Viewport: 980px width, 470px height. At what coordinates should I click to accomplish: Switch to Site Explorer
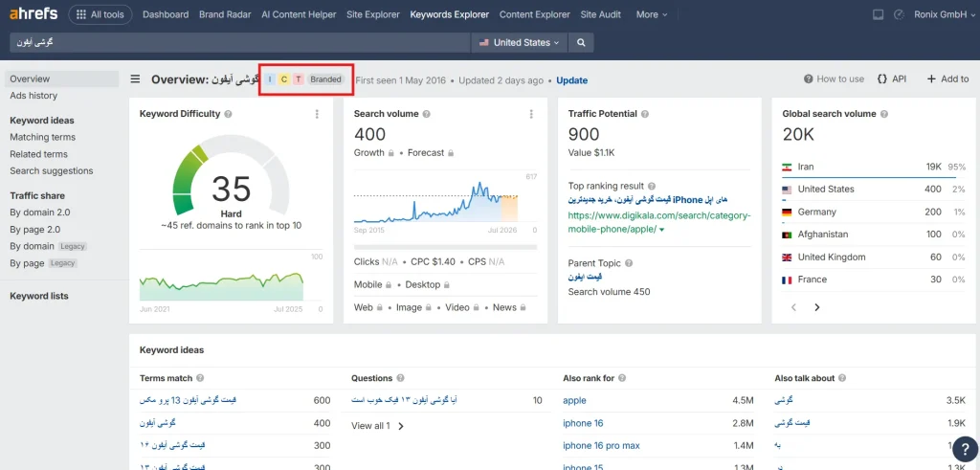click(373, 14)
